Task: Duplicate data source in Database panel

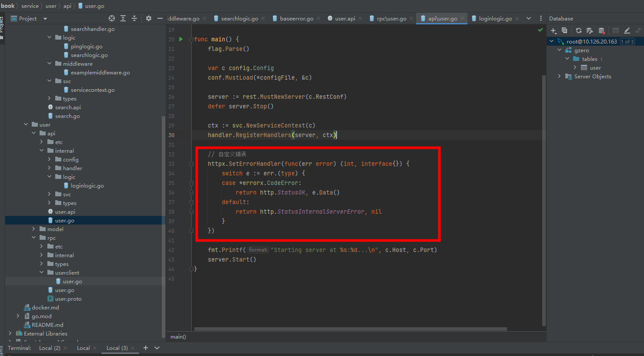Action: click(564, 30)
